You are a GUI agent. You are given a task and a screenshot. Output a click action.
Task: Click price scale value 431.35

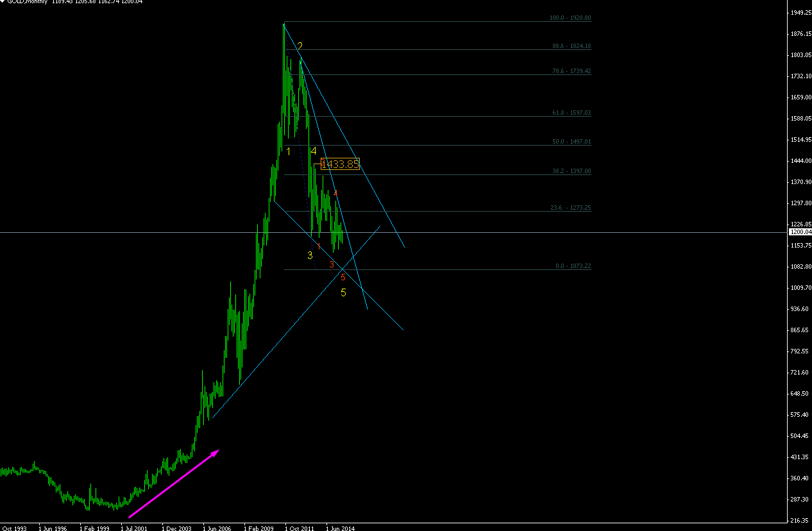coord(800,457)
